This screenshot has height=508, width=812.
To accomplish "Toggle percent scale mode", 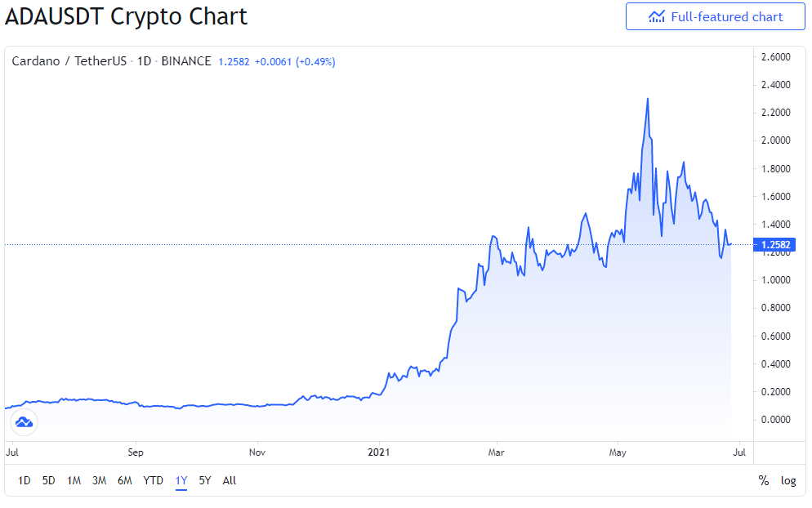I will pyautogui.click(x=763, y=480).
